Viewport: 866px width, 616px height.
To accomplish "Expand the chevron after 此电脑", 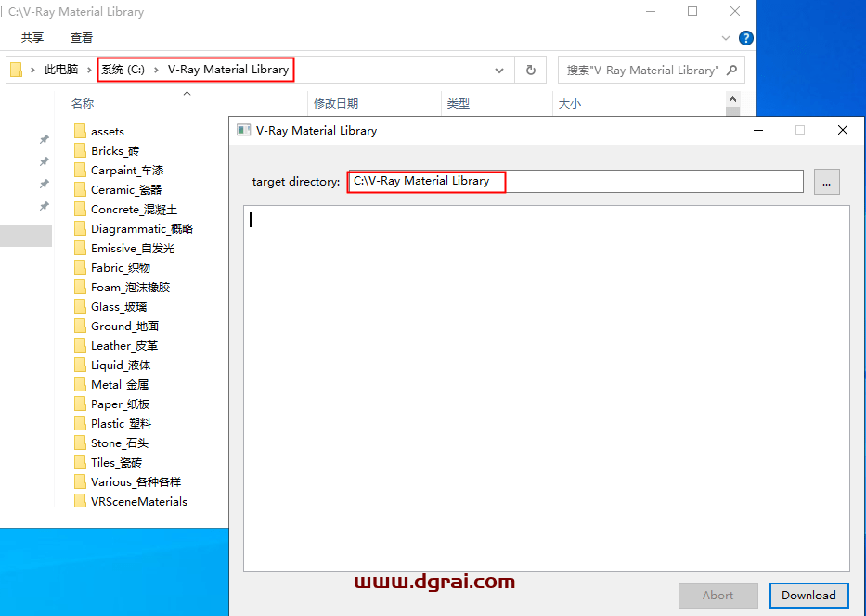I will (x=89, y=70).
